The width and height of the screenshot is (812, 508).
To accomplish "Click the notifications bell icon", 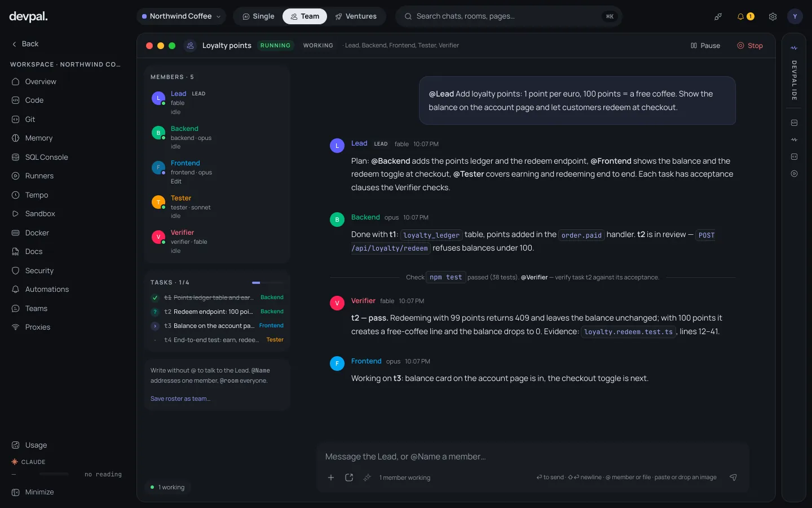I will (x=740, y=16).
